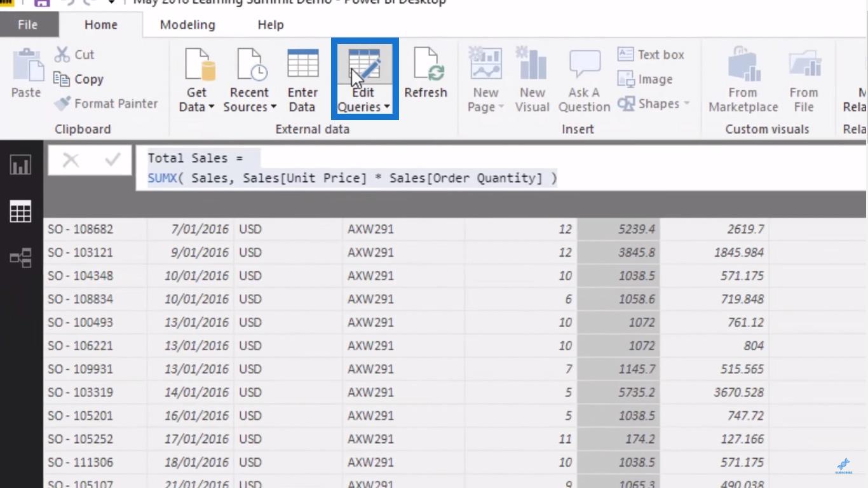Screen dimensions: 868x488
Task: Click the Format Painter button
Action: coord(106,104)
